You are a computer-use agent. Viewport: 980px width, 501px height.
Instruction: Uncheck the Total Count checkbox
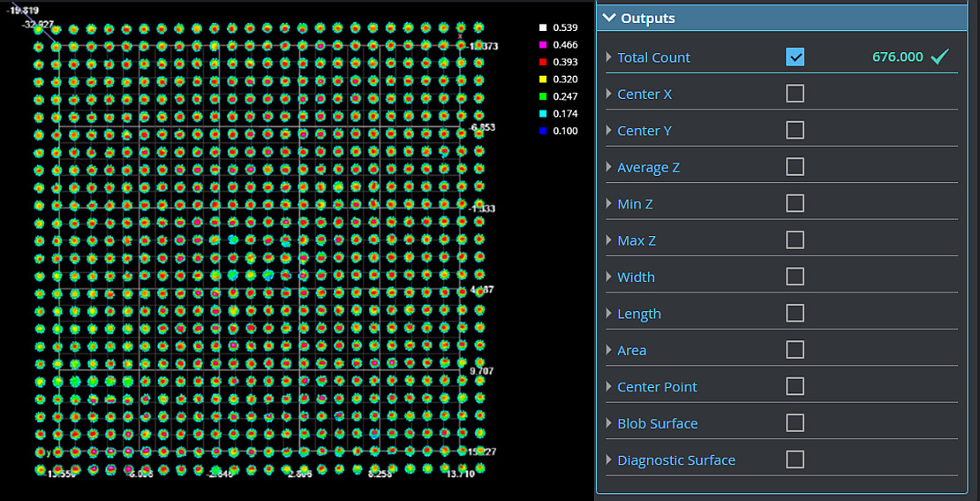(x=795, y=57)
